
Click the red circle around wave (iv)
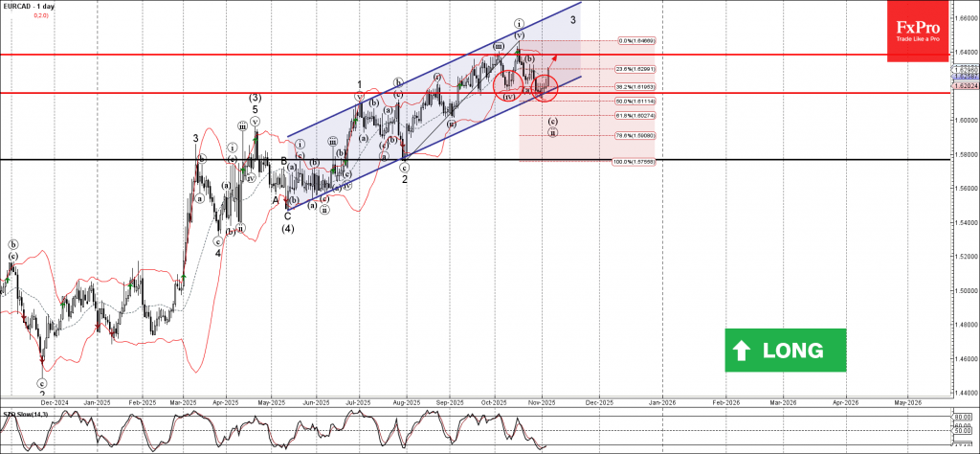(x=507, y=82)
